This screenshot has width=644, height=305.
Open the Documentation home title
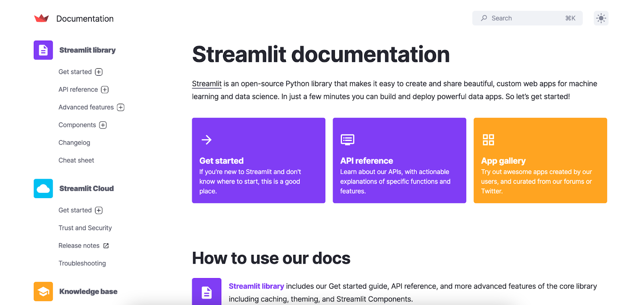point(85,19)
